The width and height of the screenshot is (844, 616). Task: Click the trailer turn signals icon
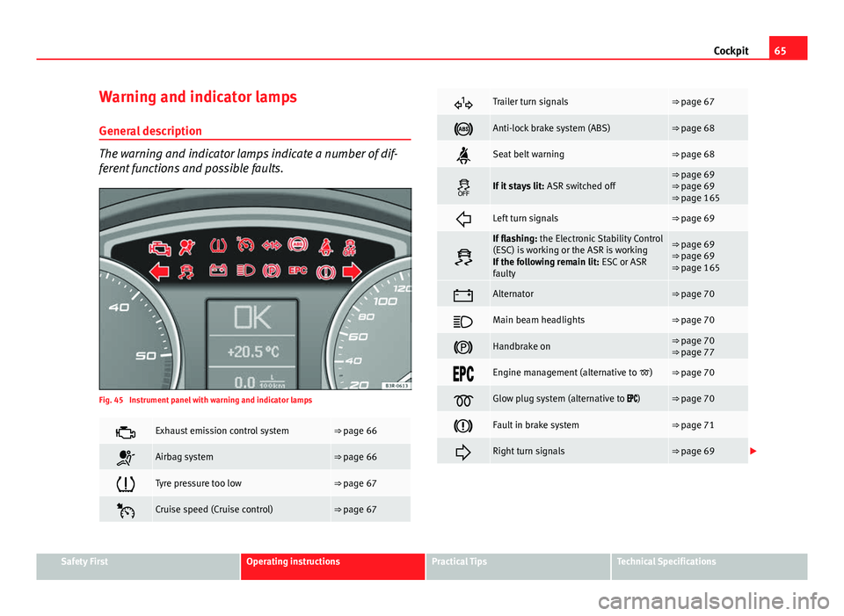[x=463, y=103]
